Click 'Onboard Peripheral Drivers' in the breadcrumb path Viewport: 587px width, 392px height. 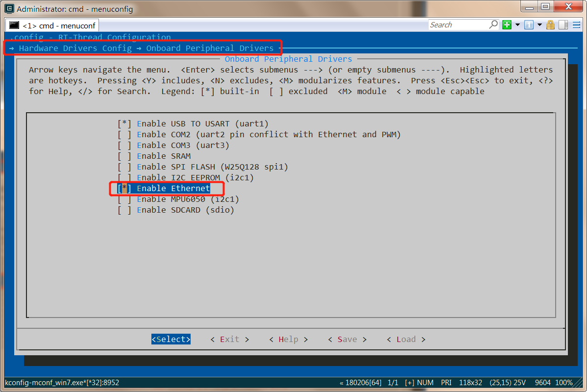tap(210, 49)
